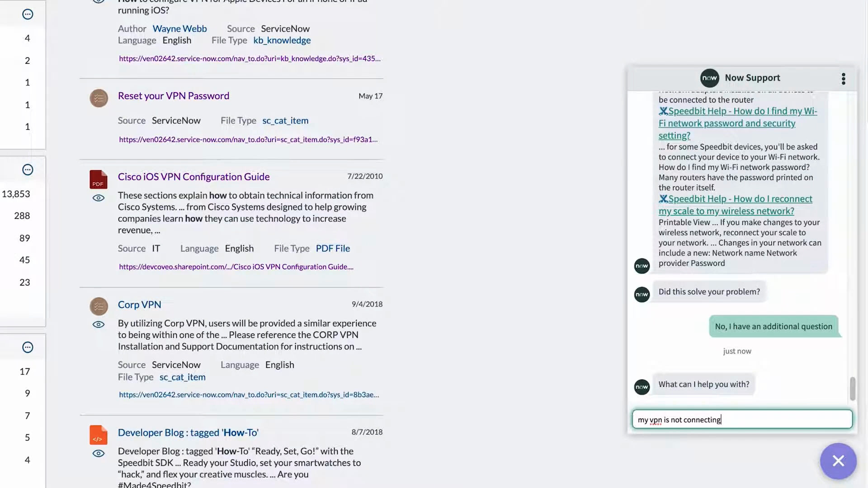The image size is (868, 488).
Task: Expand the top facet's more options ellipsis
Action: pyautogui.click(x=28, y=14)
